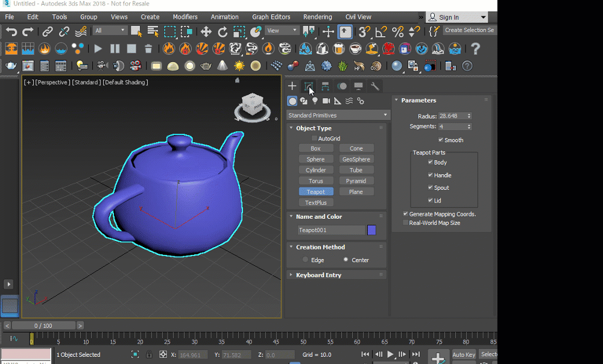This screenshot has height=364, width=603.
Task: Uncheck the Smooth checkbox
Action: point(441,140)
